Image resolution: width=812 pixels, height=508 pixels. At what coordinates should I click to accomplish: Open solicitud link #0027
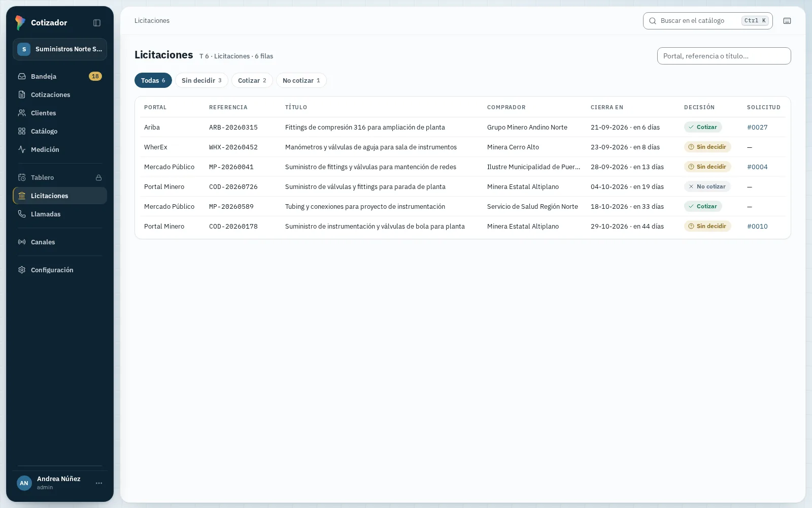757,127
